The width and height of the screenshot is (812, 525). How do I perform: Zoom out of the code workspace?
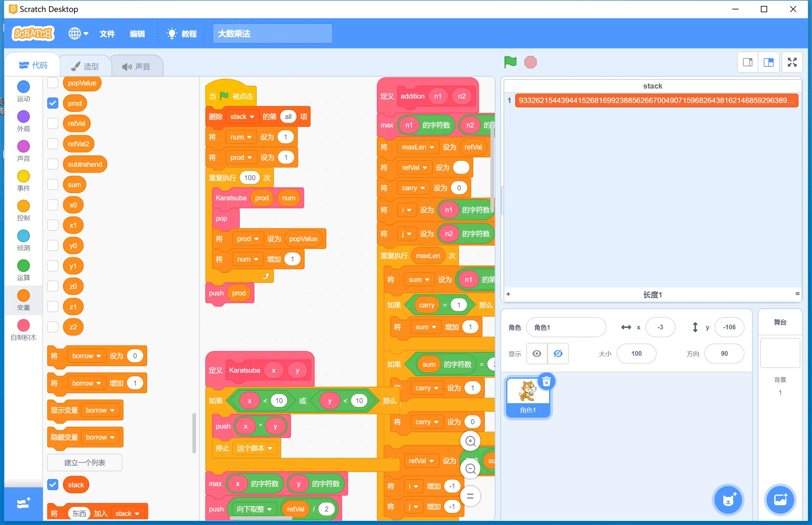(470, 469)
